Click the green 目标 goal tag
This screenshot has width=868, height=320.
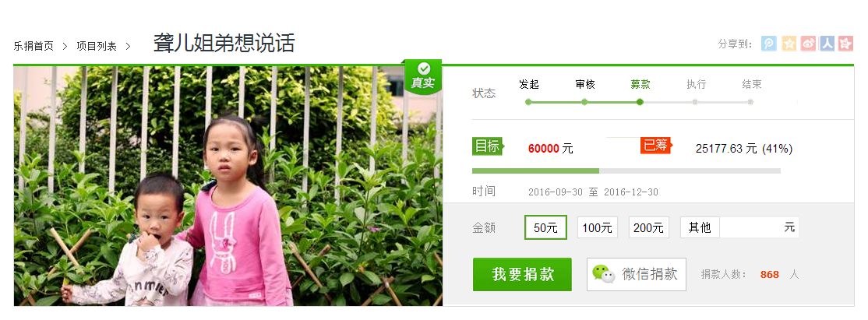(489, 146)
